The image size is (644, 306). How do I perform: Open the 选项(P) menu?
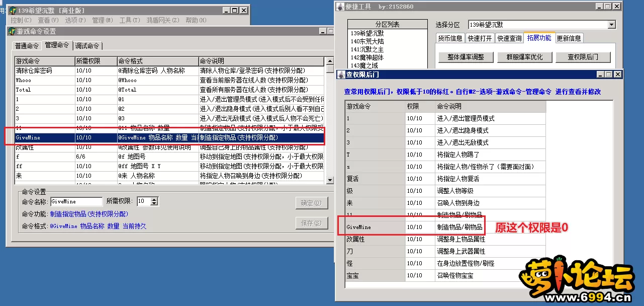[x=75, y=20]
